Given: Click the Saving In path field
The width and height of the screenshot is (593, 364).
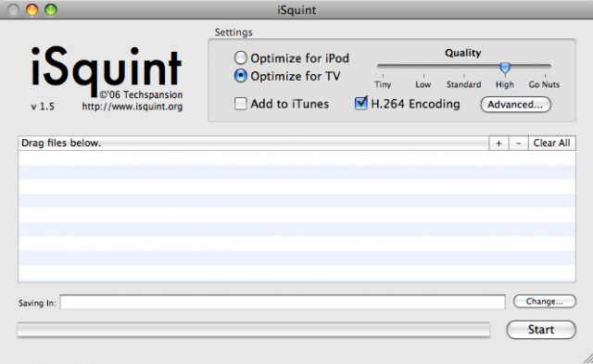Looking at the screenshot, I should tap(283, 302).
